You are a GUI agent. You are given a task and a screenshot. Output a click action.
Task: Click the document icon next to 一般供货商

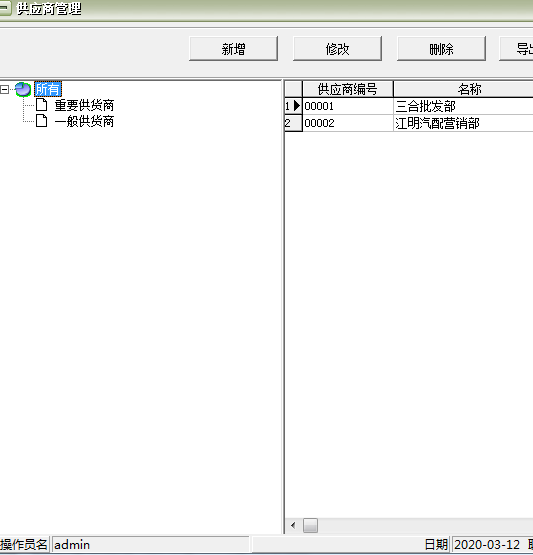(41, 121)
